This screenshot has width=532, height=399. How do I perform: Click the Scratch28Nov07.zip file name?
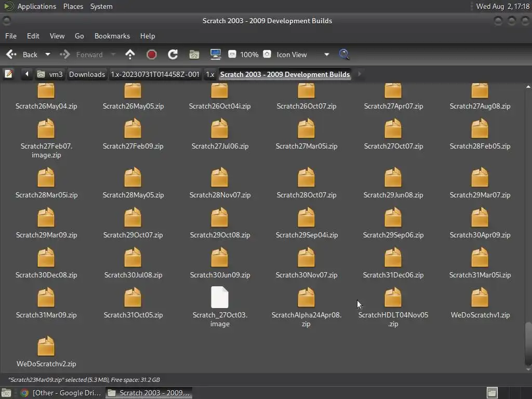pos(220,195)
